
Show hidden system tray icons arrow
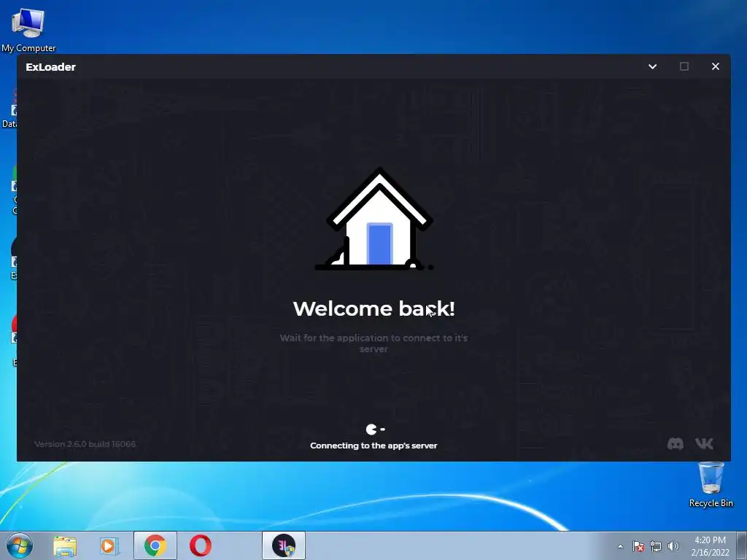tap(620, 546)
